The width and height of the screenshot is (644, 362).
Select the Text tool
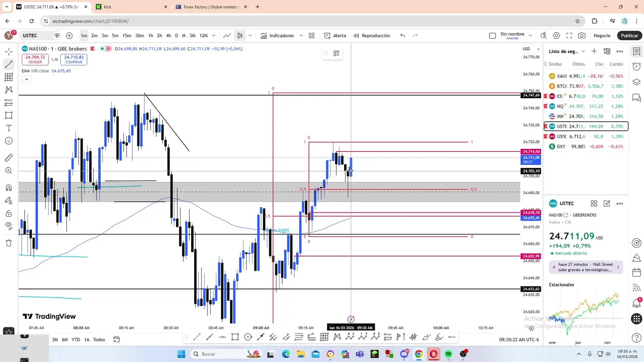click(9, 128)
